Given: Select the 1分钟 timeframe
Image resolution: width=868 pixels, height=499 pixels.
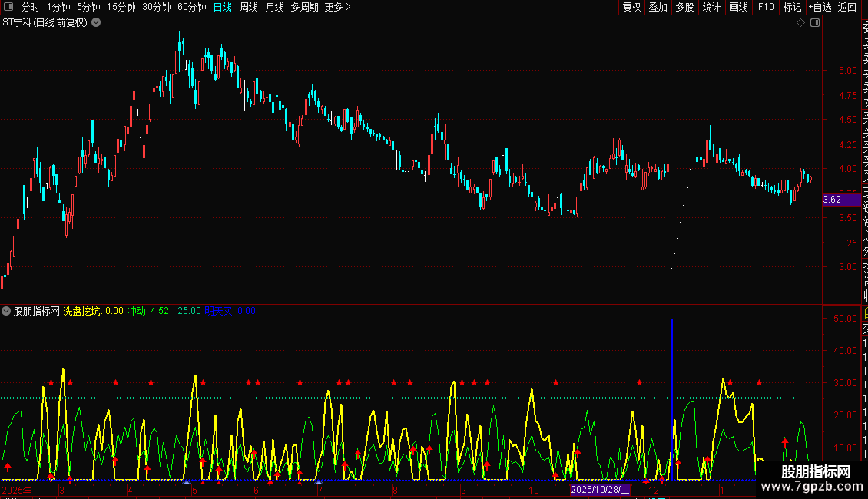Looking at the screenshot, I should (58, 7).
